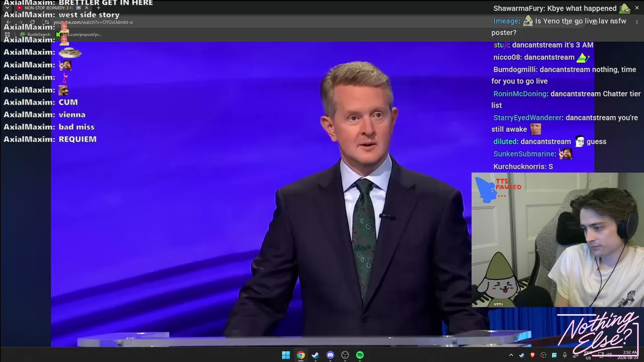The width and height of the screenshot is (644, 362).
Task: Open the kick.com/popout bookmark
Action: point(79,35)
